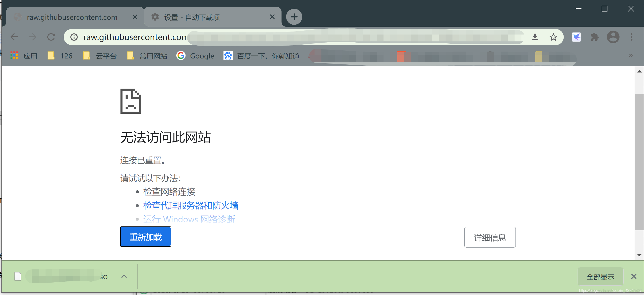This screenshot has width=644, height=295.
Task: Open the 126 bookmark folder
Action: (60, 55)
